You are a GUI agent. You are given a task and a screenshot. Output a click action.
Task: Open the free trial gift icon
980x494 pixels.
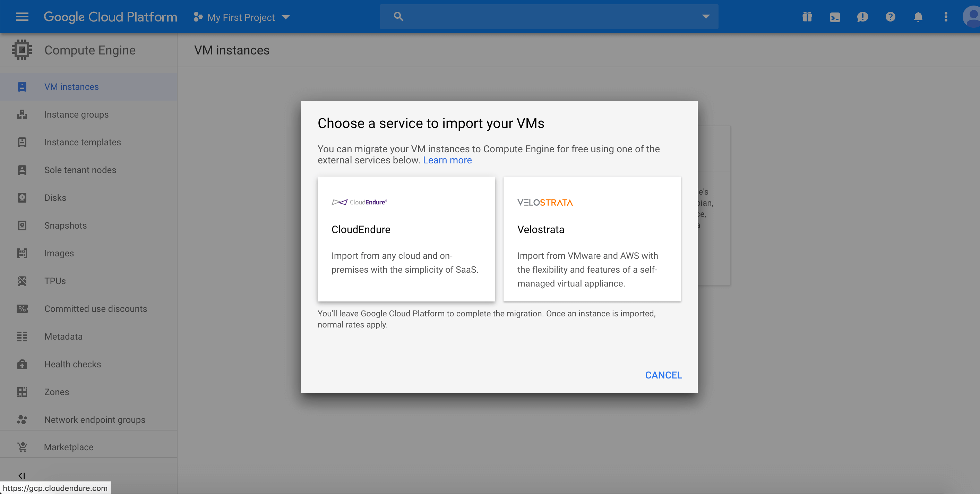pos(807,17)
